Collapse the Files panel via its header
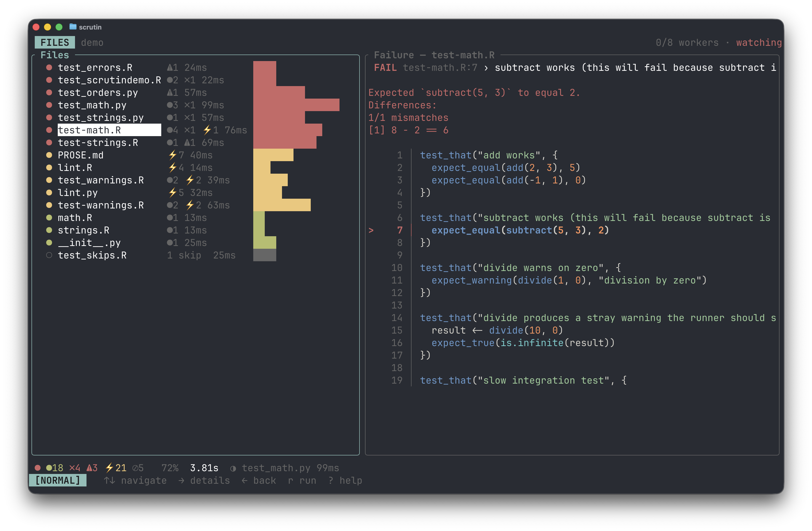The width and height of the screenshot is (812, 531). (x=55, y=55)
